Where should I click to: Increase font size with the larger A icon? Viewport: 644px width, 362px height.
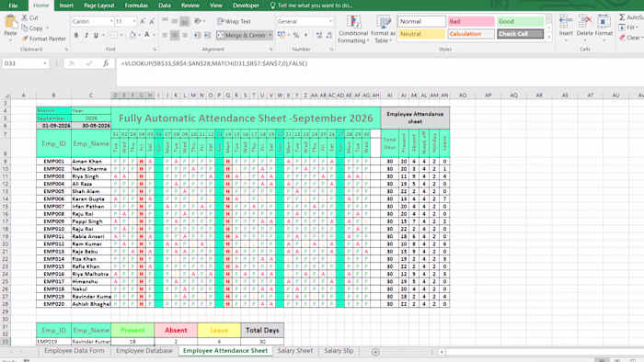142,21
